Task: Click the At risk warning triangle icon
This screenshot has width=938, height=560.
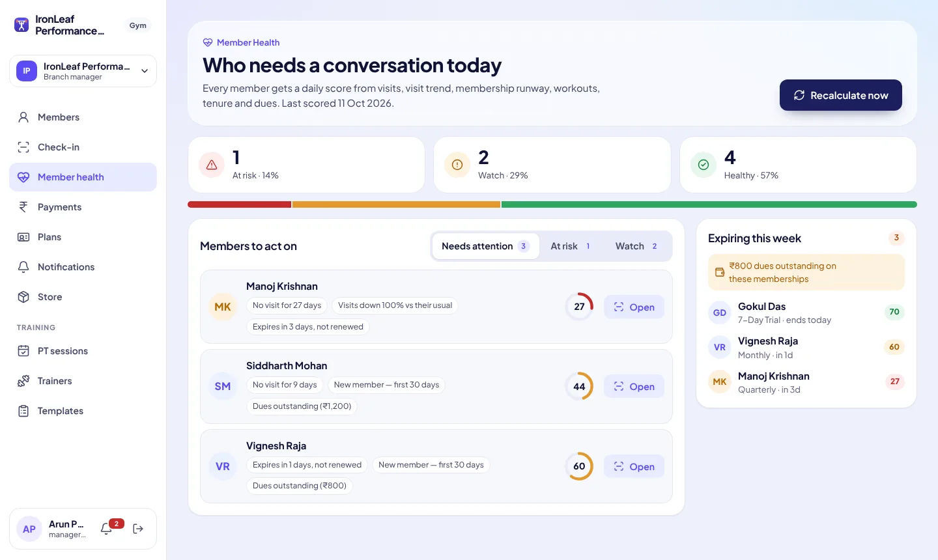Action: pos(212,165)
